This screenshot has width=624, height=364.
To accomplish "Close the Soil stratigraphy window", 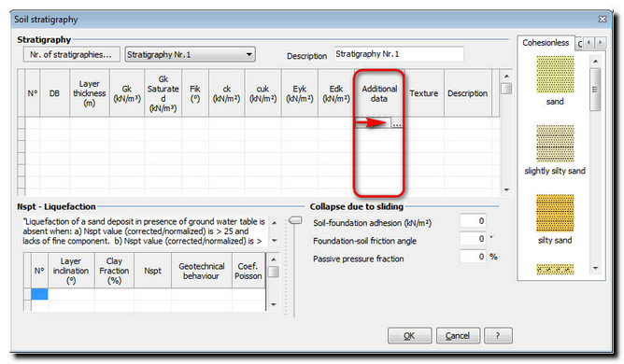I will tap(603, 19).
